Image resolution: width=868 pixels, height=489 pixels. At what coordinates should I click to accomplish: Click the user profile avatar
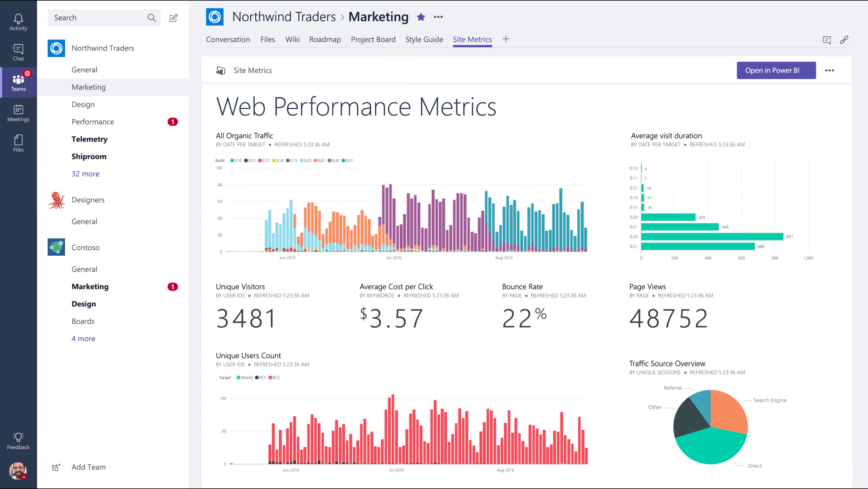coord(18,471)
